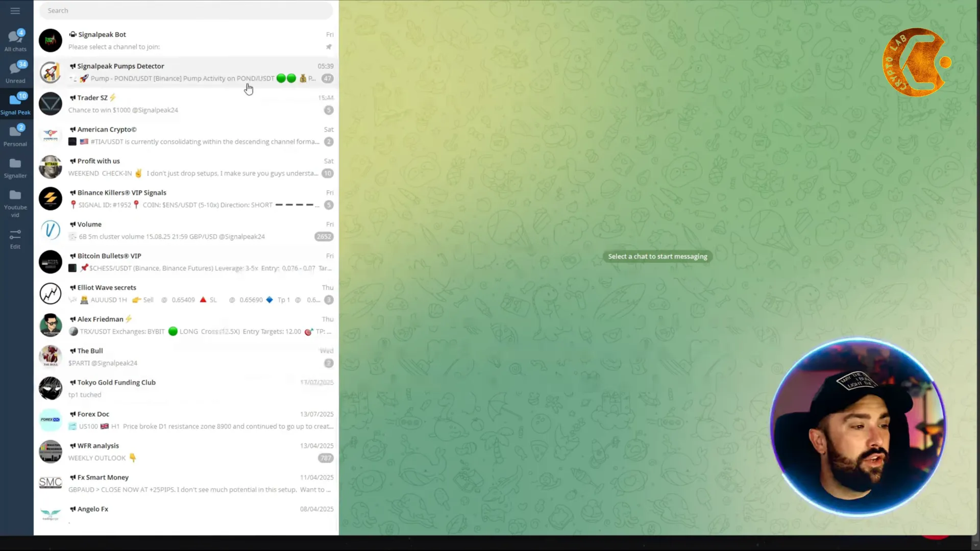Focus the Search field
The width and height of the screenshot is (980, 551).
coord(186,11)
